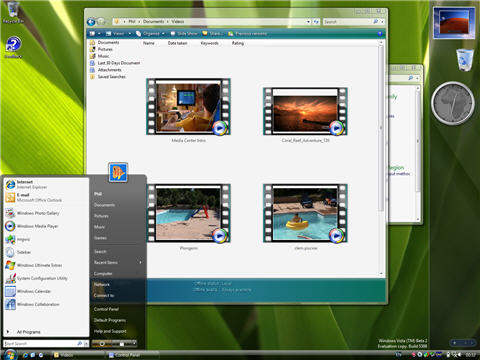Click the refresh button beside the address bar

[x=316, y=22]
